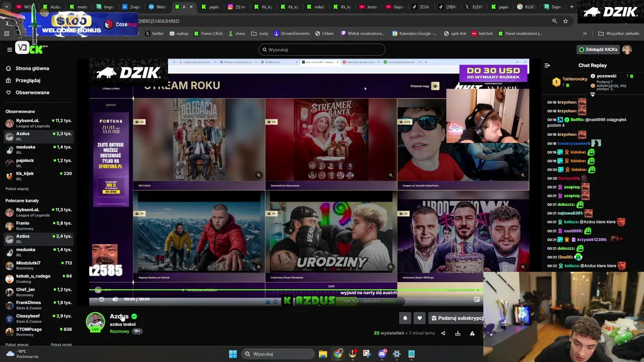Open File Explorer from taskbar
644x362 pixels.
[x=323, y=354]
